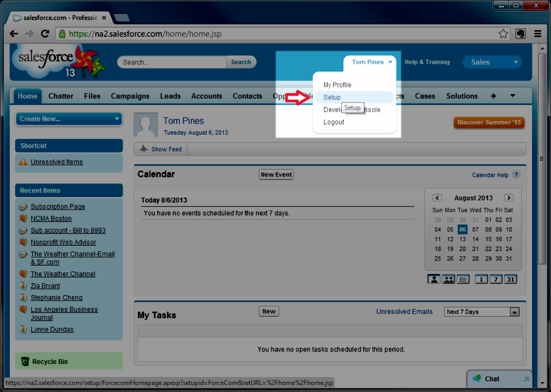Open the Next 7 Days dropdown
This screenshot has width=551, height=392.
pos(482,311)
